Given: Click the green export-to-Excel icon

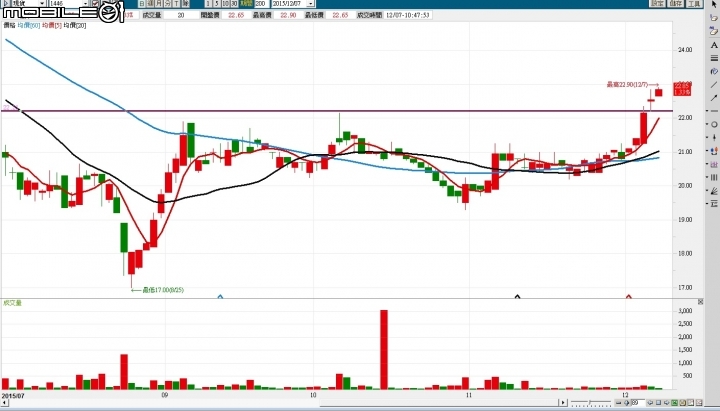Looking at the screenshot, I should pyautogui.click(x=675, y=403).
